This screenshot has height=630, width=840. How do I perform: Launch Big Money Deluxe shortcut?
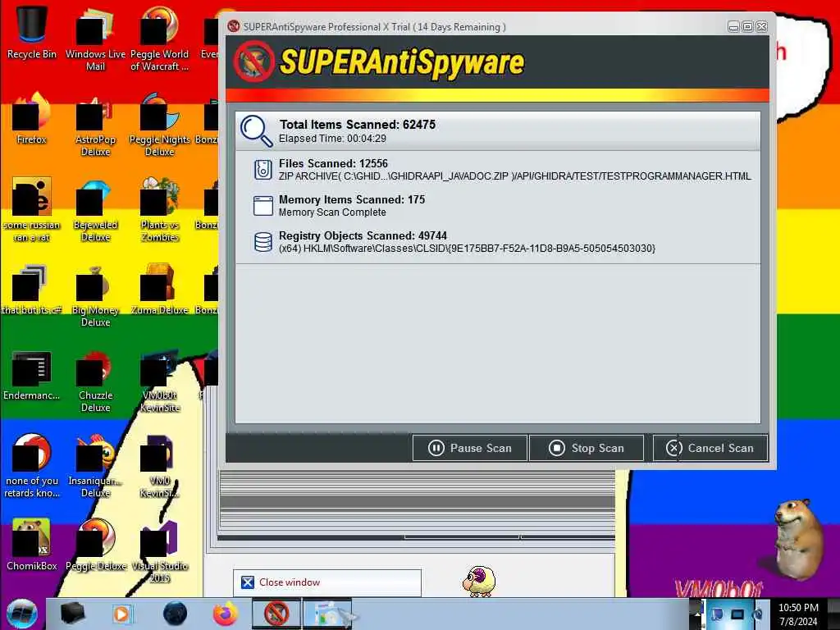point(95,295)
